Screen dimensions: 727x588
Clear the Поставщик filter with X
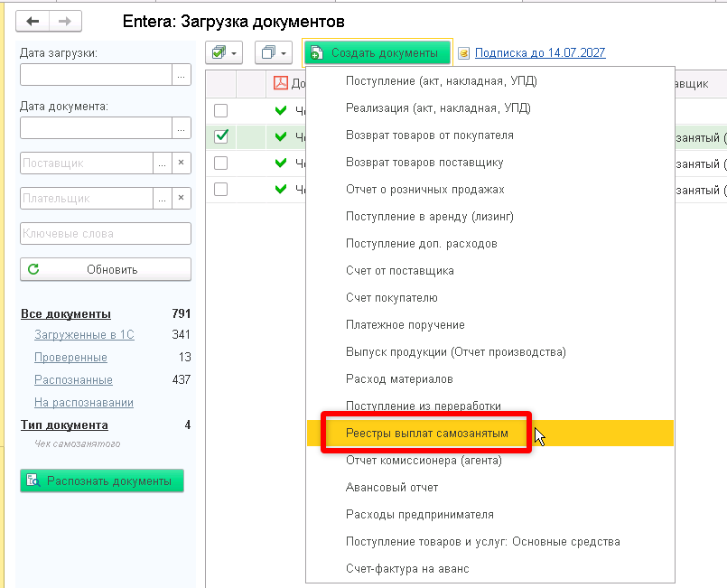pyautogui.click(x=181, y=163)
